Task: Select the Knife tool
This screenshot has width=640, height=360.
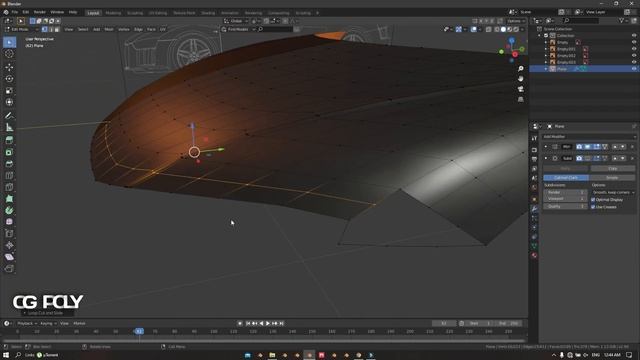Action: coord(9,187)
